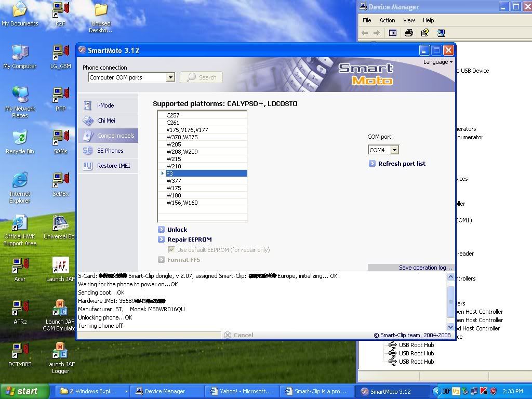This screenshot has height=399, width=532.
Task: Expand hidden system tray icons chevron
Action: (436, 391)
